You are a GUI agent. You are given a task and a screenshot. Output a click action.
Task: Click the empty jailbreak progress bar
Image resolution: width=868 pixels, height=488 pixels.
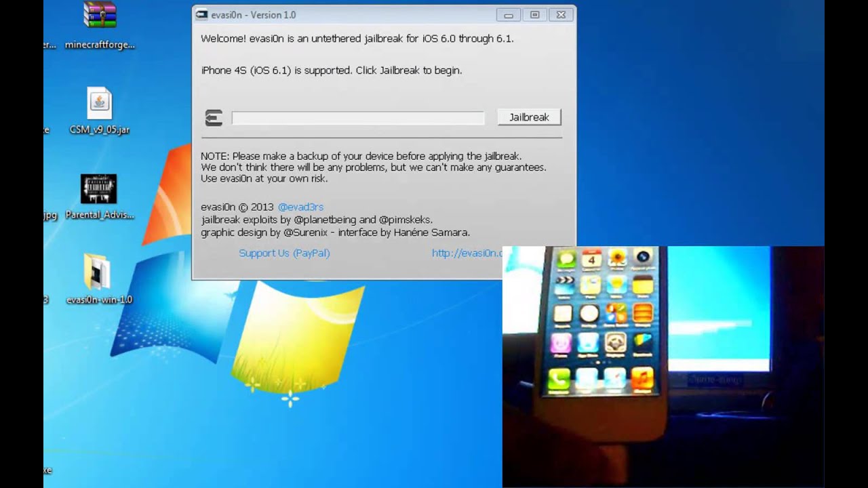click(358, 118)
